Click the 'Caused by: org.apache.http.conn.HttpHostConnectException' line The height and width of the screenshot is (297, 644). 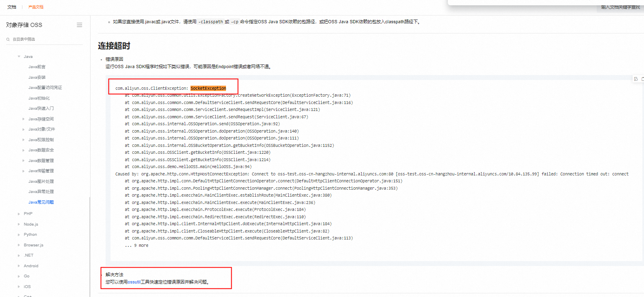click(372, 174)
